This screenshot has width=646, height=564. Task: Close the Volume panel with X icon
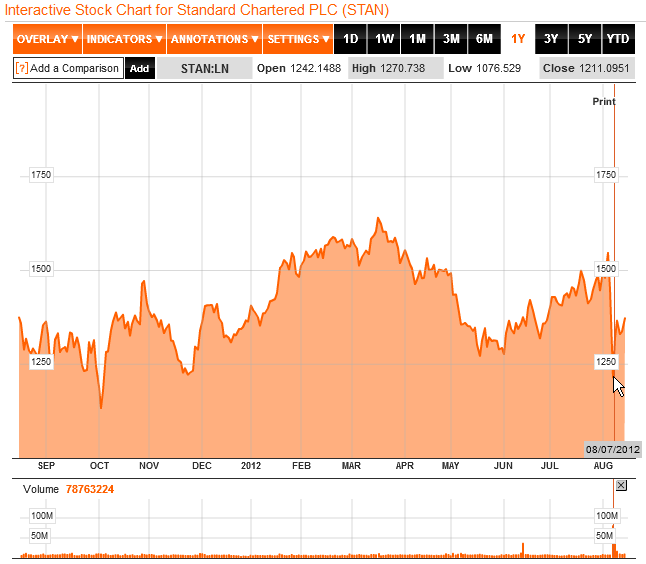[621, 485]
